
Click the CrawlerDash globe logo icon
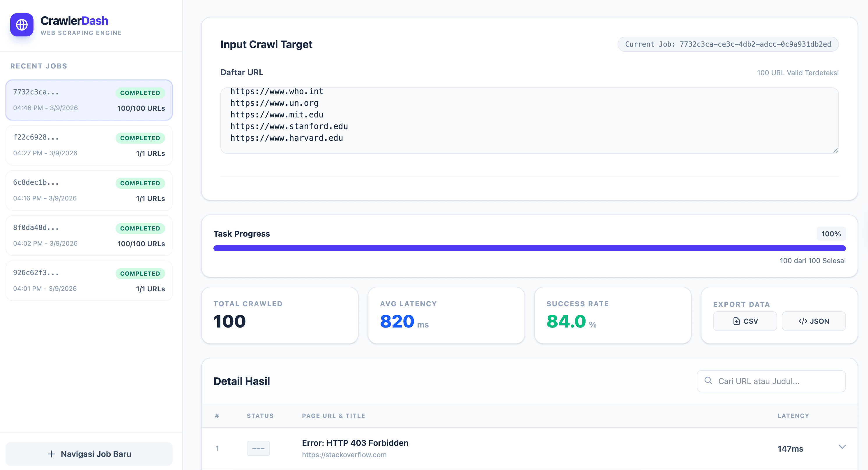point(22,24)
